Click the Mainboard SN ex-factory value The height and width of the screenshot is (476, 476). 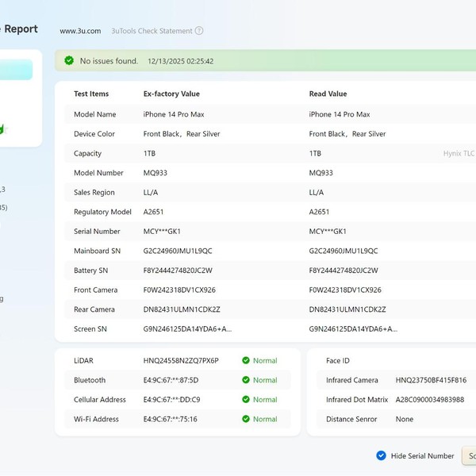point(178,251)
